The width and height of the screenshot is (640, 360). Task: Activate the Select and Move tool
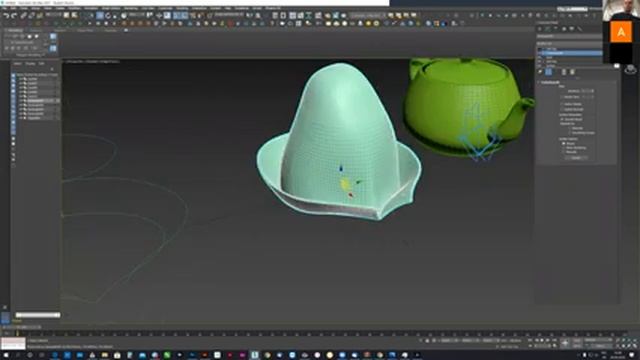pyautogui.click(x=100, y=15)
